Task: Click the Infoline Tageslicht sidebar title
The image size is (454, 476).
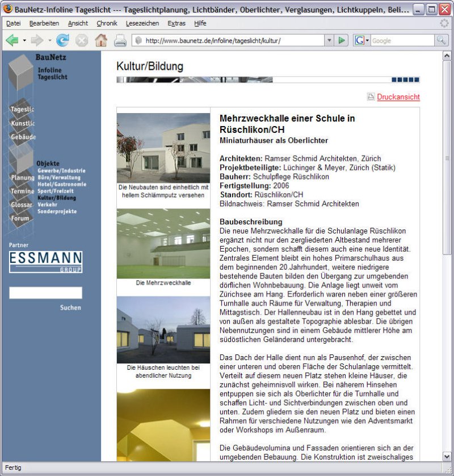Action: tap(52, 73)
